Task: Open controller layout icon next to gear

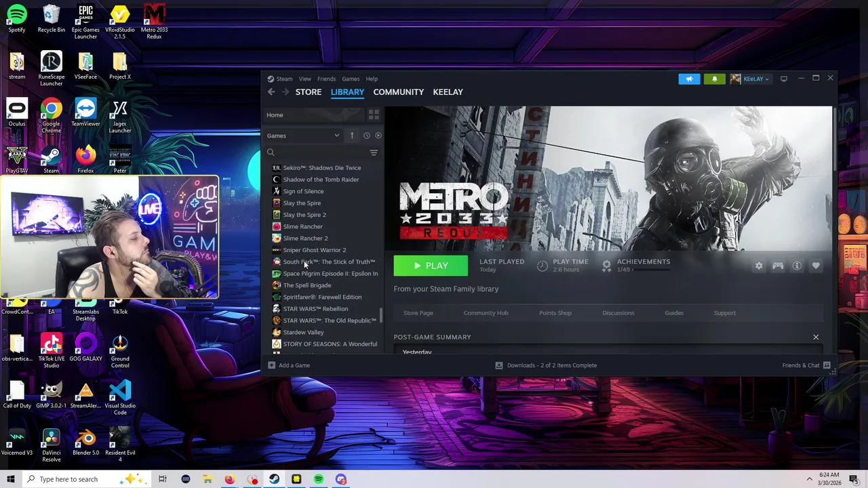Action: pos(778,266)
